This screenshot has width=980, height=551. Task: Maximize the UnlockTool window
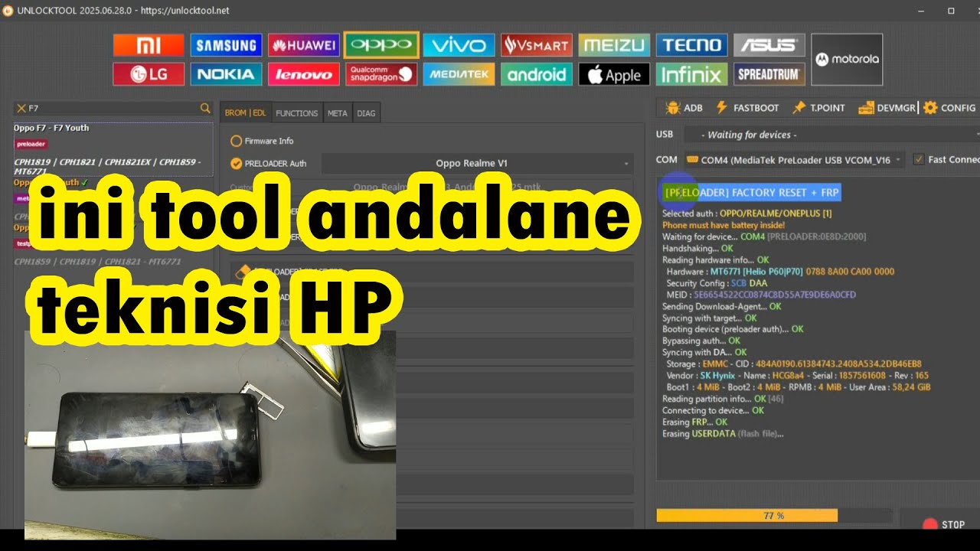[951, 11]
